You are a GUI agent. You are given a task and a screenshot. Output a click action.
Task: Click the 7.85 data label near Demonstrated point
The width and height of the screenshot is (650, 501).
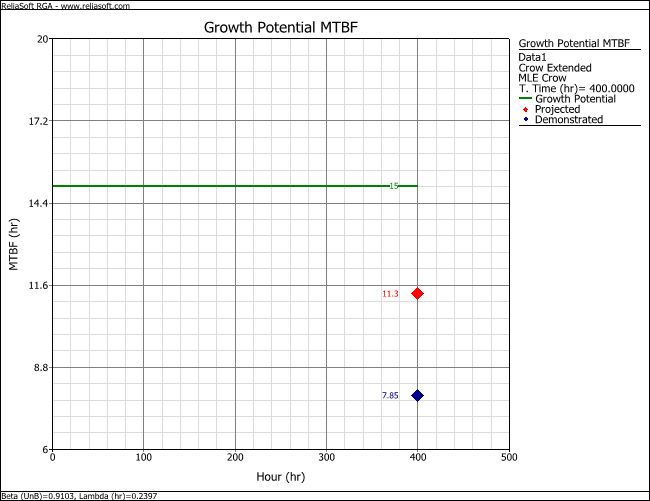pos(390,396)
